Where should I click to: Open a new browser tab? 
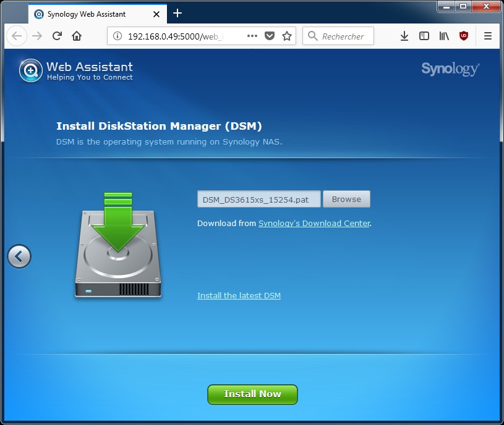(x=177, y=14)
